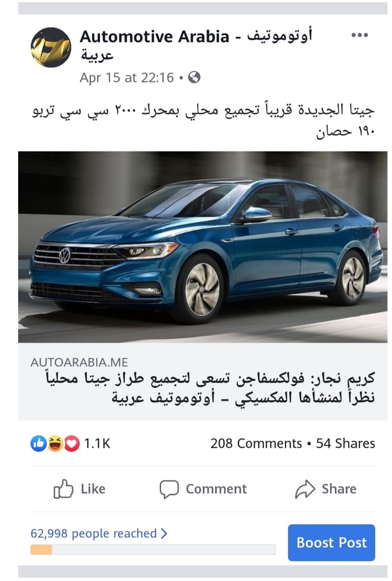
Task: Click the laughing Haha reaction icon
Action: click(55, 443)
